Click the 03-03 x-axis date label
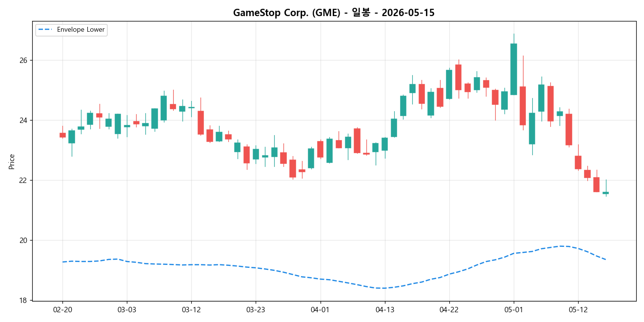This screenshot has width=644, height=322. [127, 309]
